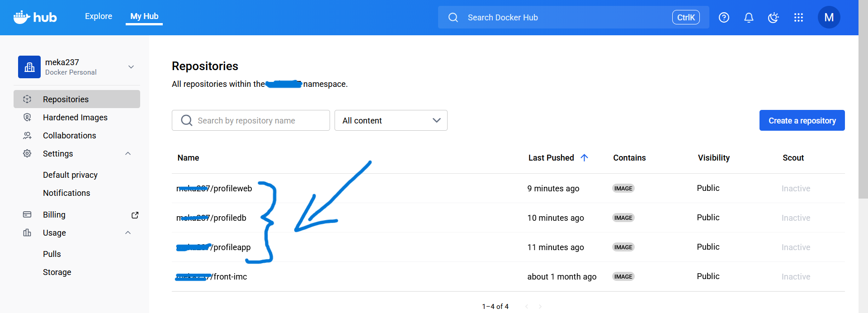Open the Billing page link
Image resolution: width=868 pixels, height=313 pixels.
(x=54, y=215)
